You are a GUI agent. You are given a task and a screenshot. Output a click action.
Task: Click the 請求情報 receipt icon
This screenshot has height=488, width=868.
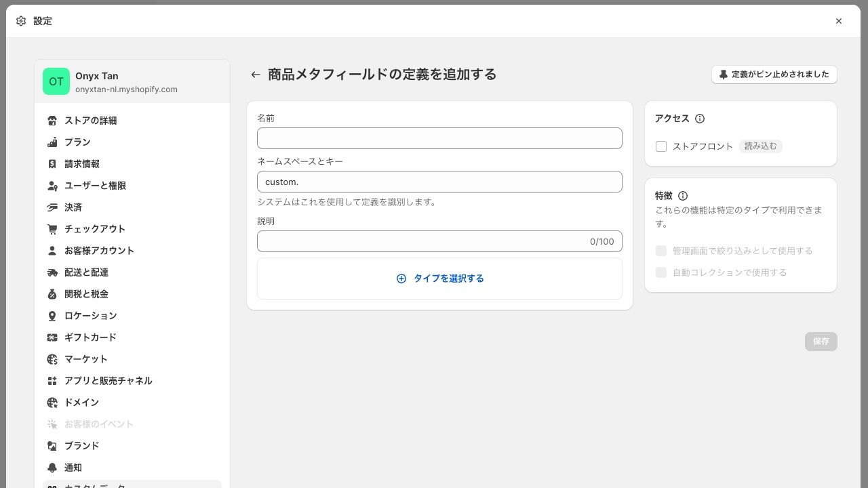[x=52, y=164]
